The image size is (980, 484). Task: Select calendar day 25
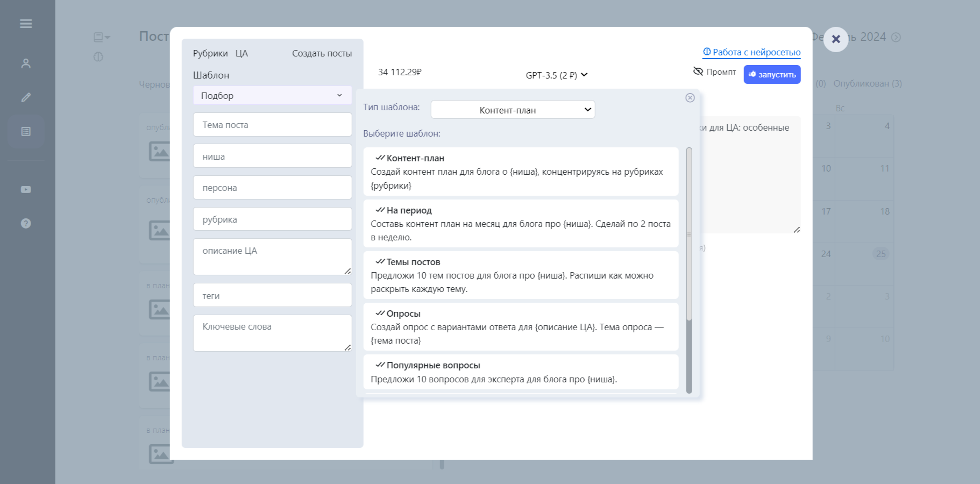pyautogui.click(x=880, y=254)
